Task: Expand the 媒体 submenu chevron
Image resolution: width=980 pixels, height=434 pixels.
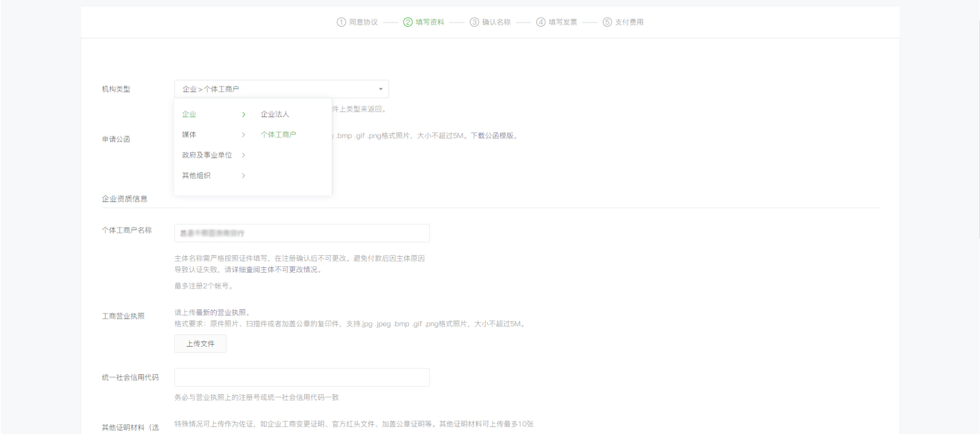Action: [x=243, y=135]
